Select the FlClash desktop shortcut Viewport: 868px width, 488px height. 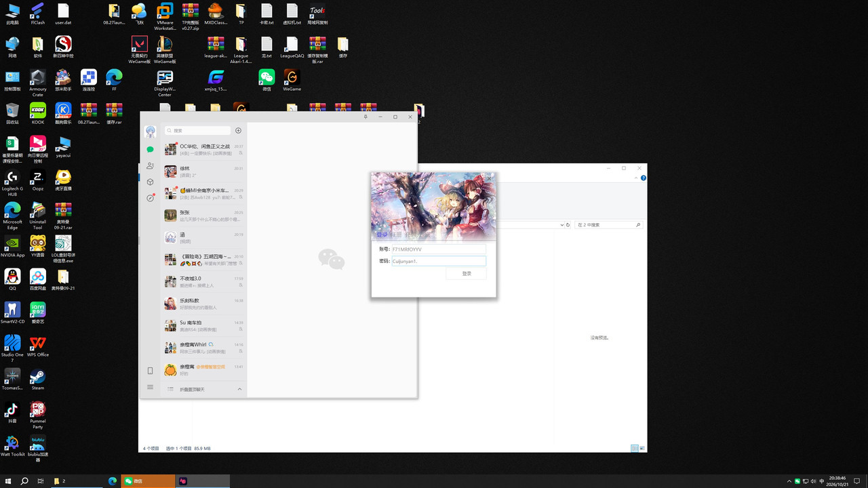[38, 14]
